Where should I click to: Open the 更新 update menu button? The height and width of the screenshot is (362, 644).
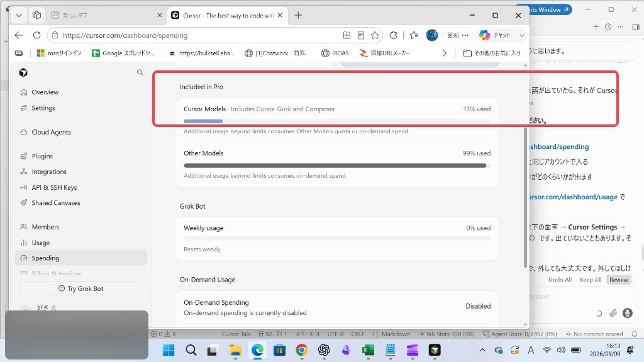click(458, 35)
